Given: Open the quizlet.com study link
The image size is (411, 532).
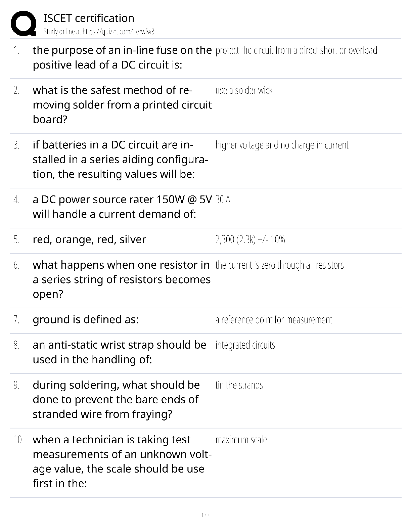Looking at the screenshot, I should (99, 32).
